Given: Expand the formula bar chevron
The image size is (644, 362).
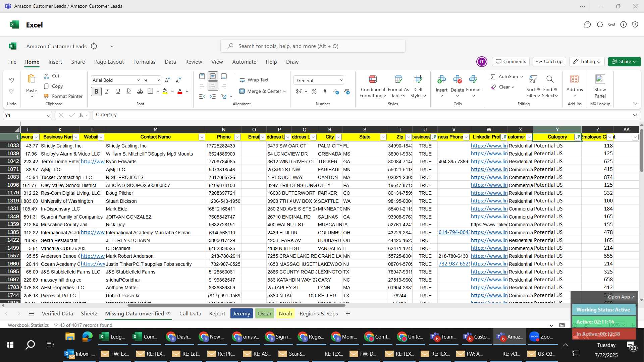Looking at the screenshot, I should coord(635,115).
